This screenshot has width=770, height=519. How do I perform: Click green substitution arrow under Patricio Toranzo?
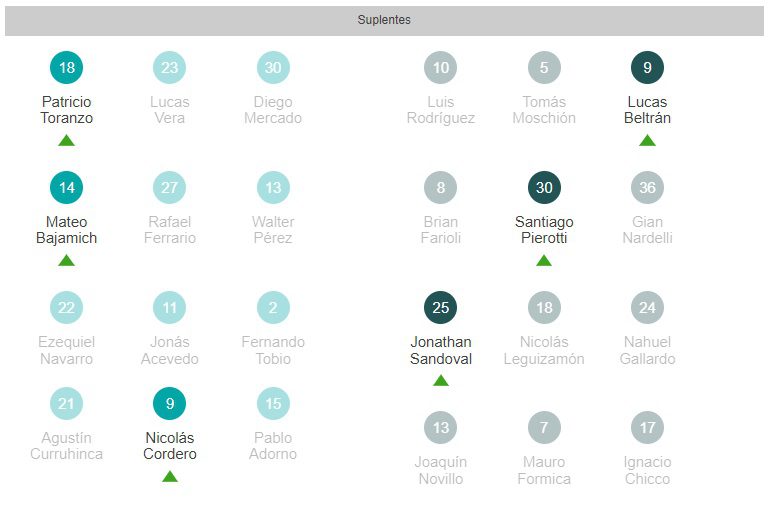[x=66, y=140]
